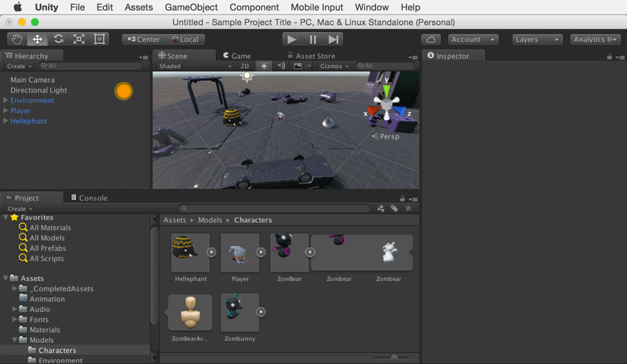Switch to the Asset Store tab
Image resolution: width=627 pixels, height=364 pixels.
311,56
